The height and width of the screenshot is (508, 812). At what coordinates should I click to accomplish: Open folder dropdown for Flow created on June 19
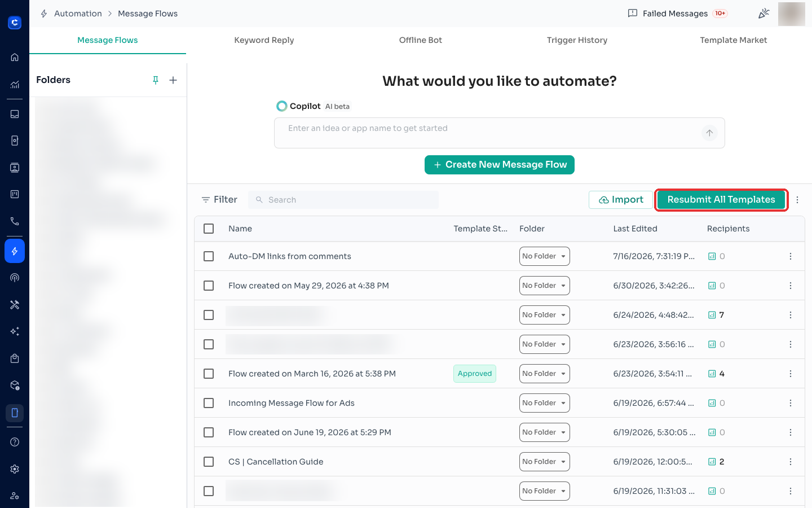point(544,432)
